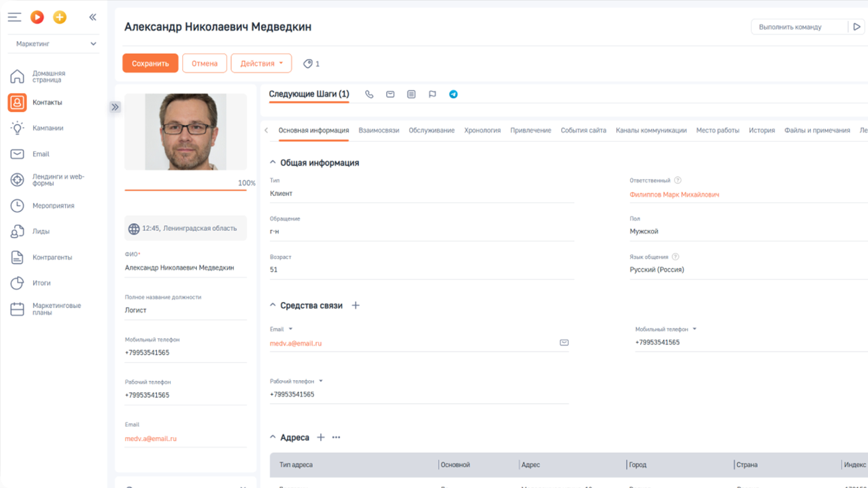Select the flag icon in the steps toolbar

[x=433, y=94]
